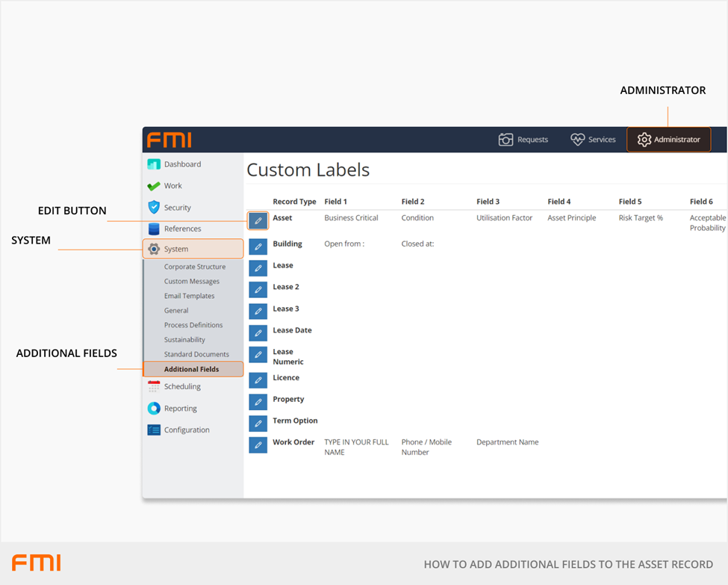Click the edit pencil for Asset row
Viewport: 728px width, 585px height.
(x=258, y=220)
